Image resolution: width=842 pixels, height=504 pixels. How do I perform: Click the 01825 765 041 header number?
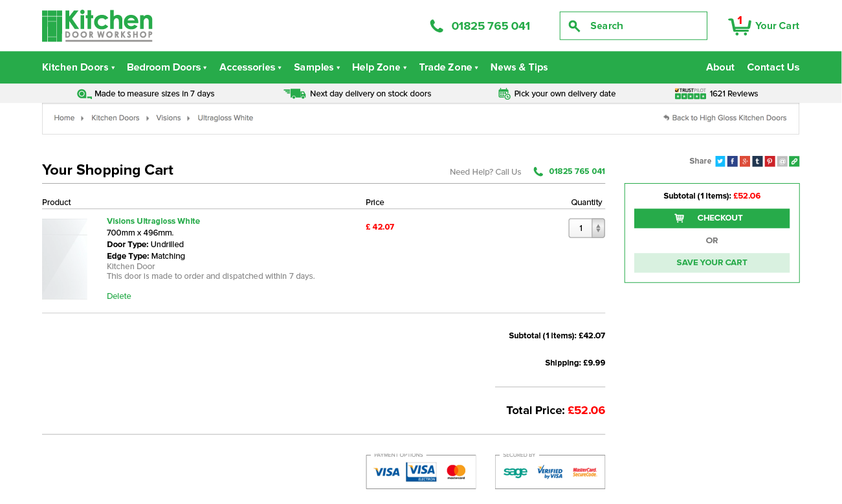(x=491, y=26)
